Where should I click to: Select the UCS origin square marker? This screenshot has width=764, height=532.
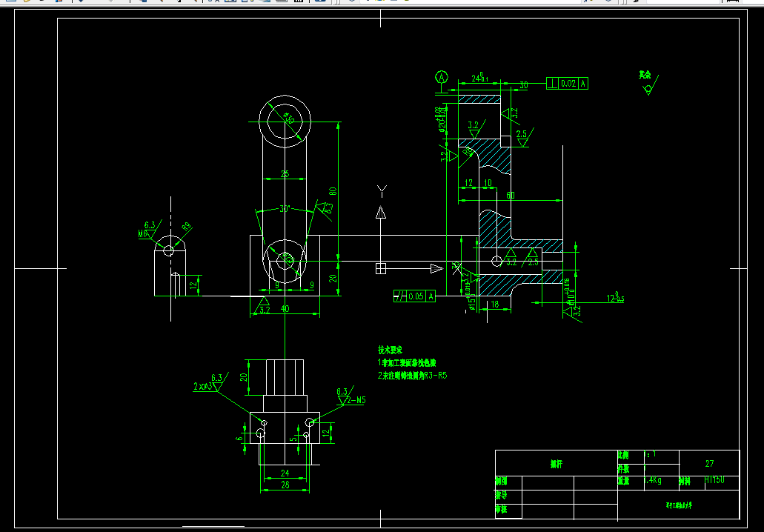click(x=381, y=268)
